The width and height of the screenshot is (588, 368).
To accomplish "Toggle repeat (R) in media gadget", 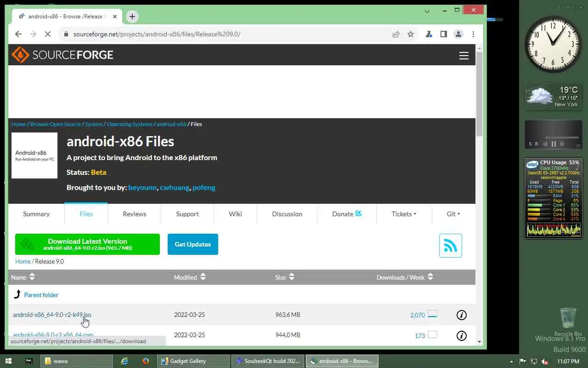I will coord(536,144).
